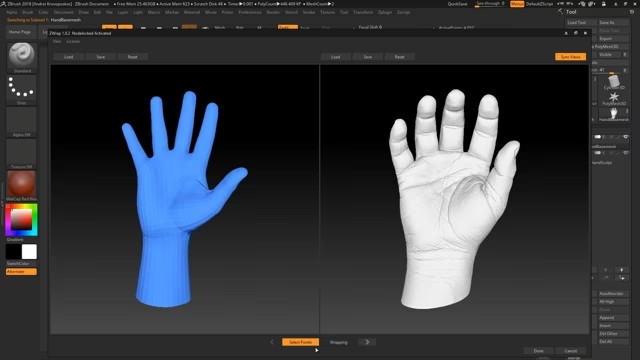Click the Done button in ZWrap
Viewport: 640px width, 360px height.
[x=538, y=351]
